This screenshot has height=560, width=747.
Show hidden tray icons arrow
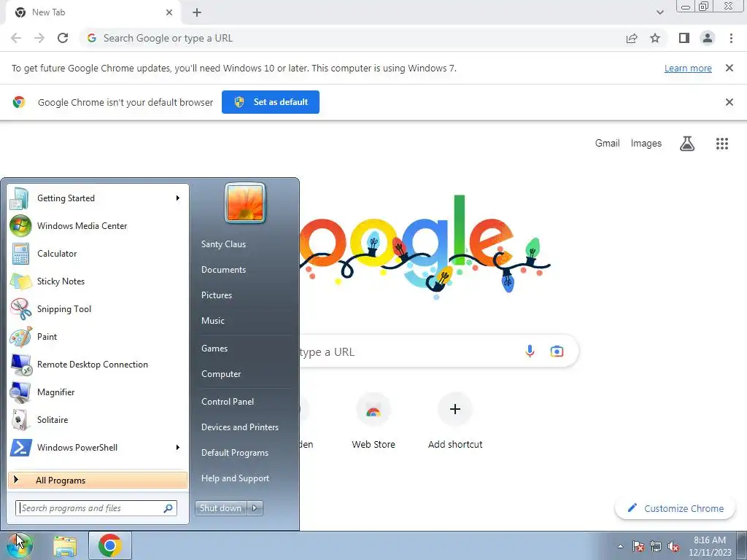click(620, 547)
